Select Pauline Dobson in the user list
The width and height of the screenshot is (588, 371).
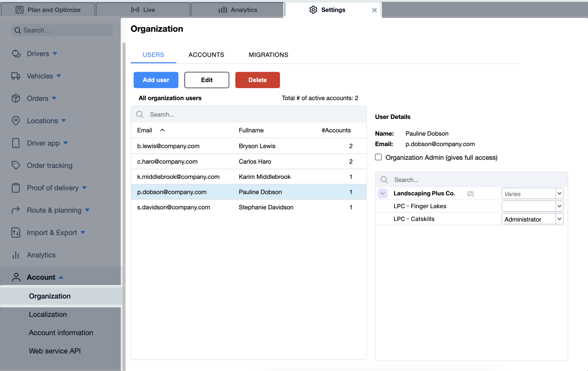tap(249, 192)
